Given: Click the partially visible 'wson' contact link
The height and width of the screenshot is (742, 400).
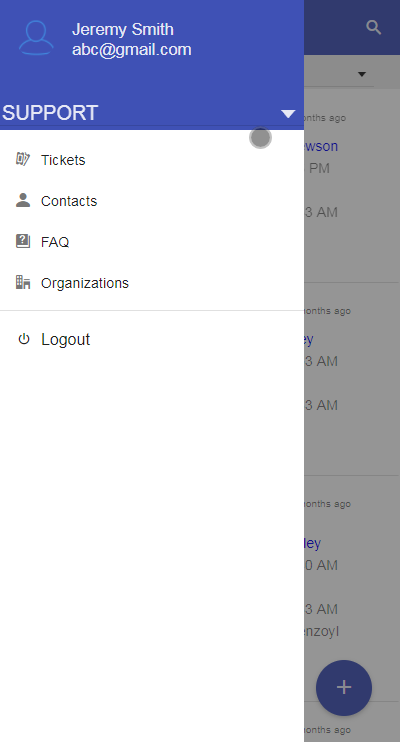Looking at the screenshot, I should point(321,146).
